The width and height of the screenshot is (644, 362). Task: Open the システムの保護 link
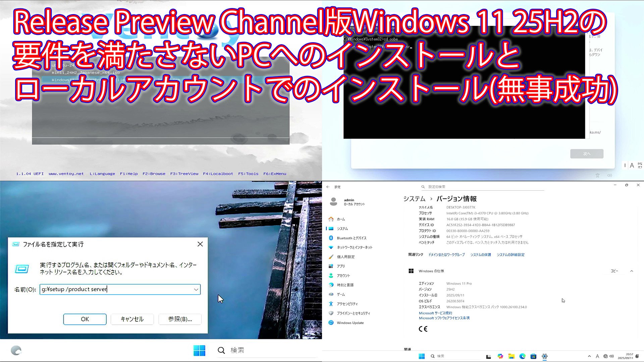(x=481, y=255)
